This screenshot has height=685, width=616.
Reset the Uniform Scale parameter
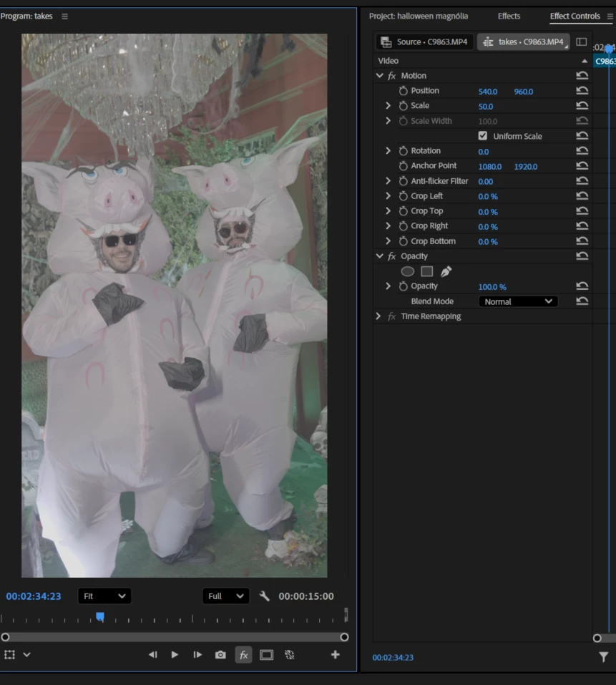pos(582,135)
